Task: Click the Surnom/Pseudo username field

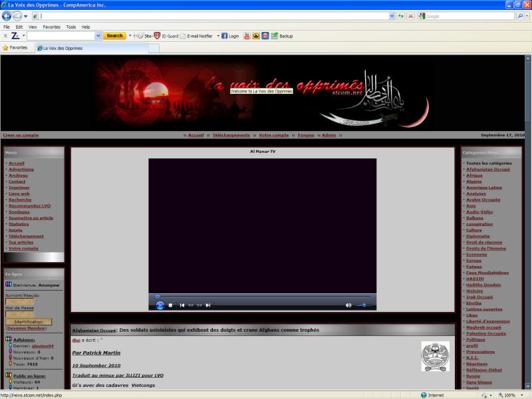Action: point(20,302)
